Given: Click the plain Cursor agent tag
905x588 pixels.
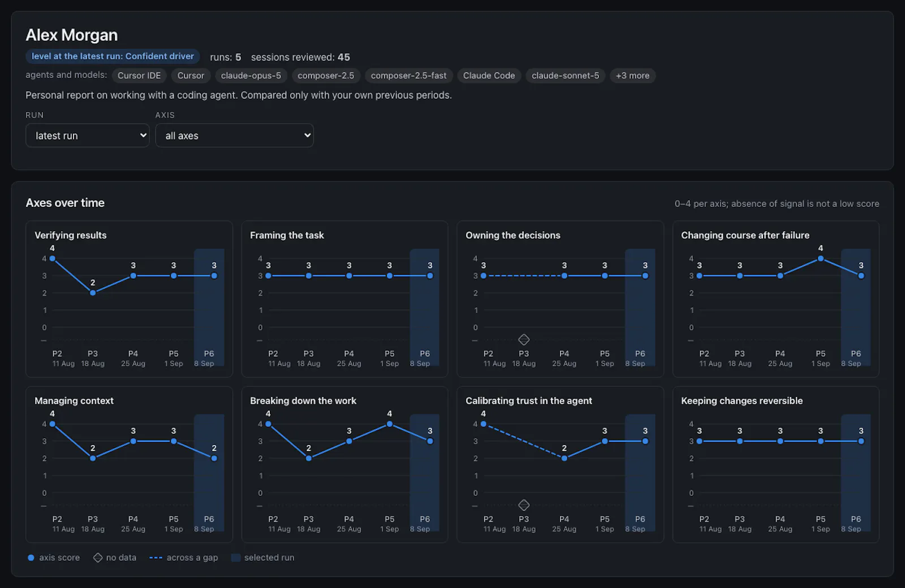Looking at the screenshot, I should (191, 76).
